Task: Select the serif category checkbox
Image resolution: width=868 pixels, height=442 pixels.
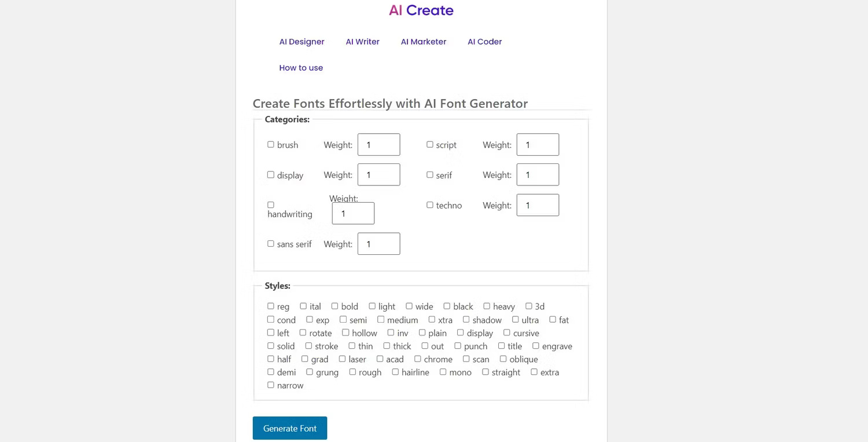Action: [x=430, y=174]
